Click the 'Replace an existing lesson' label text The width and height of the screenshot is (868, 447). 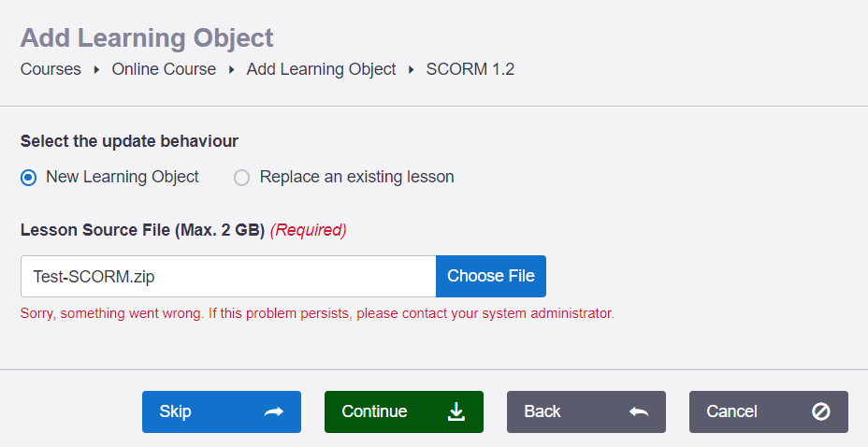(x=357, y=177)
